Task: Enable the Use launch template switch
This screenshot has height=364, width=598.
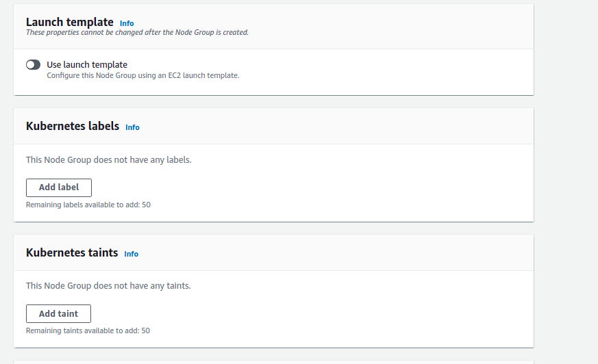Action: [x=33, y=65]
